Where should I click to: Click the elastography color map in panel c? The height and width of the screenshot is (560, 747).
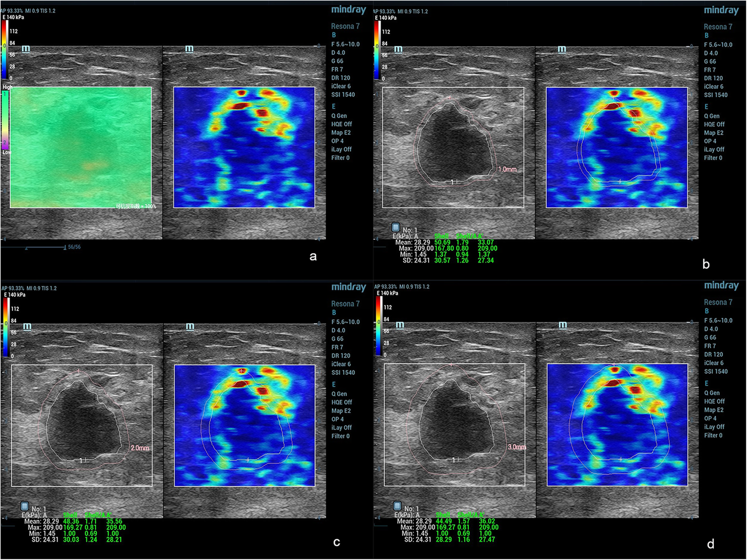[245, 426]
